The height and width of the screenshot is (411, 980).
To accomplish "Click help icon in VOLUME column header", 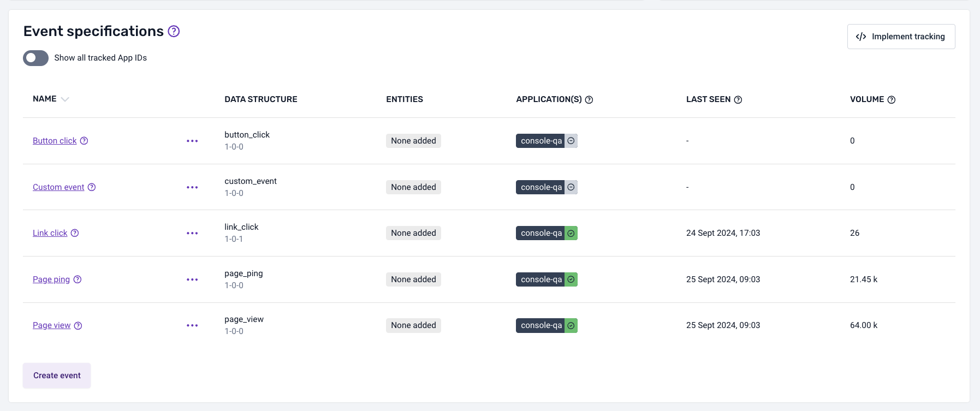I will pyautogui.click(x=892, y=100).
